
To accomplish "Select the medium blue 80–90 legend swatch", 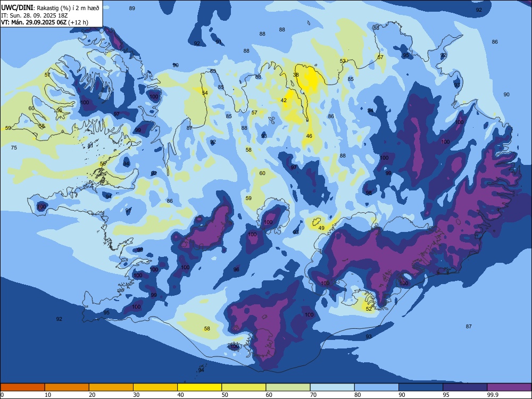I will click(x=377, y=387).
